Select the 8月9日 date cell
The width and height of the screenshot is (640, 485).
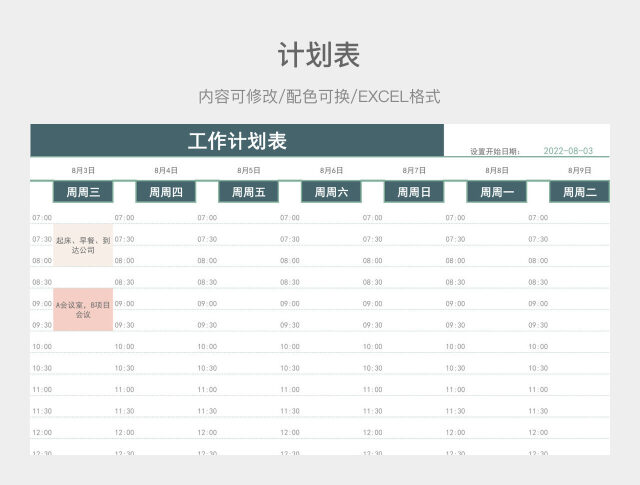click(x=579, y=170)
